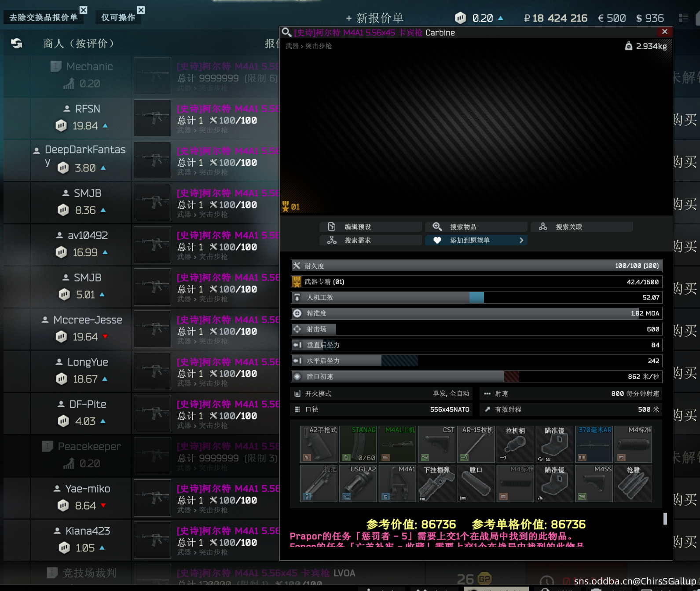
Task: Click the M4A1 thumbnail in LongYue's offer
Action: (x=152, y=371)
